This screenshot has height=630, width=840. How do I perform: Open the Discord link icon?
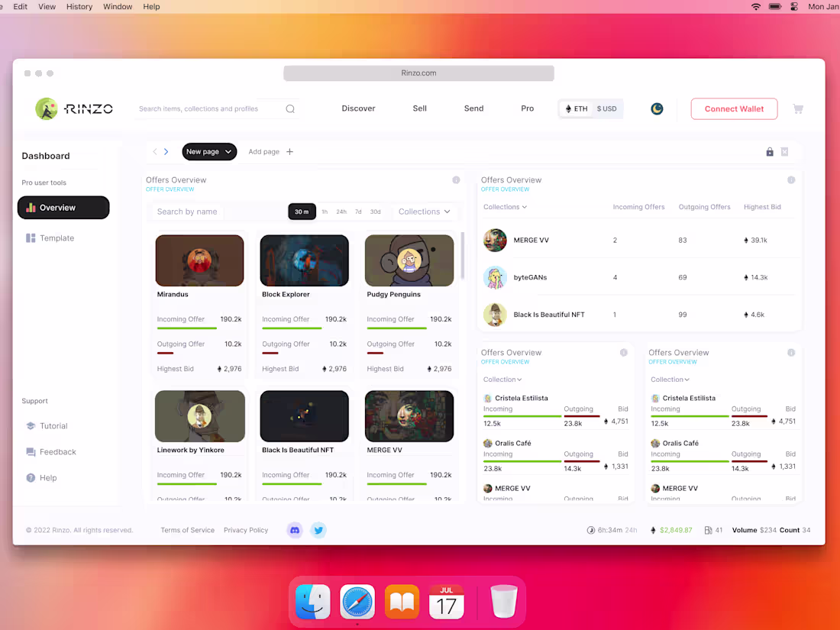[295, 530]
